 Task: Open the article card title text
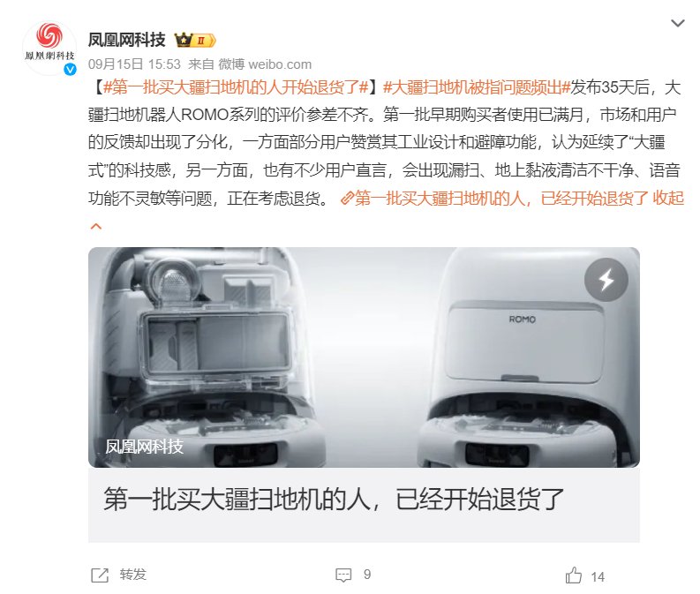(x=334, y=499)
